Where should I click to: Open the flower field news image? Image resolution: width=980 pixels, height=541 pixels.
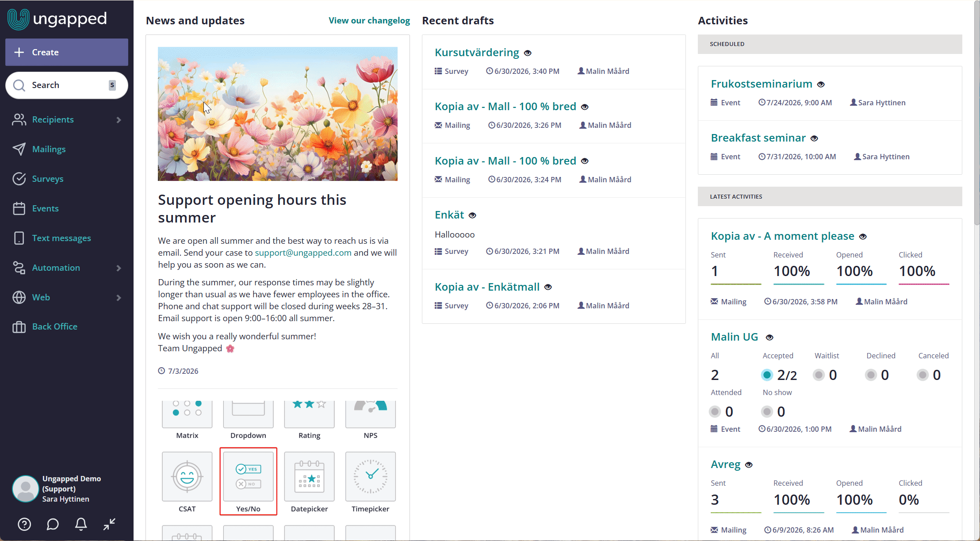click(x=278, y=114)
